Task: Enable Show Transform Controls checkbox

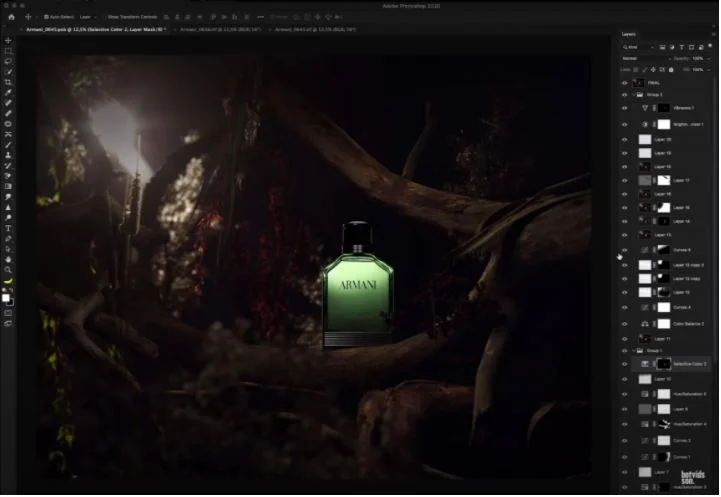Action: 104,17
